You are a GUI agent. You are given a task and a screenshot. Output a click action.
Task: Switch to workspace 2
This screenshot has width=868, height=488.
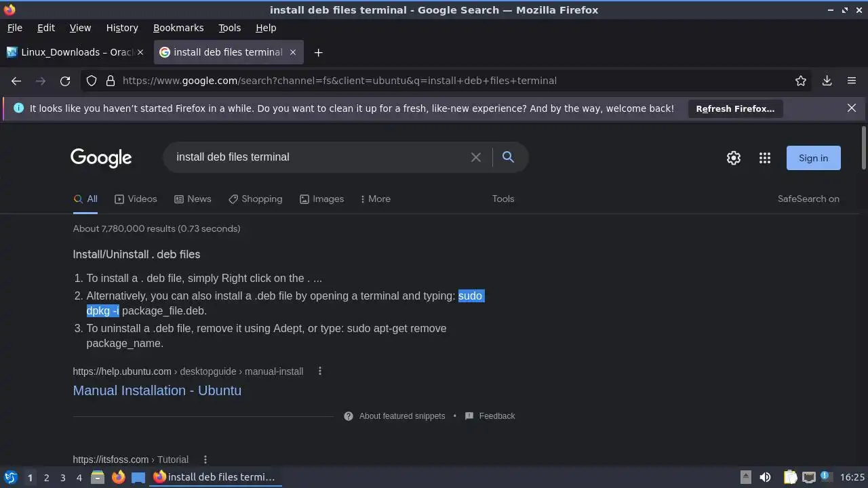(46, 477)
